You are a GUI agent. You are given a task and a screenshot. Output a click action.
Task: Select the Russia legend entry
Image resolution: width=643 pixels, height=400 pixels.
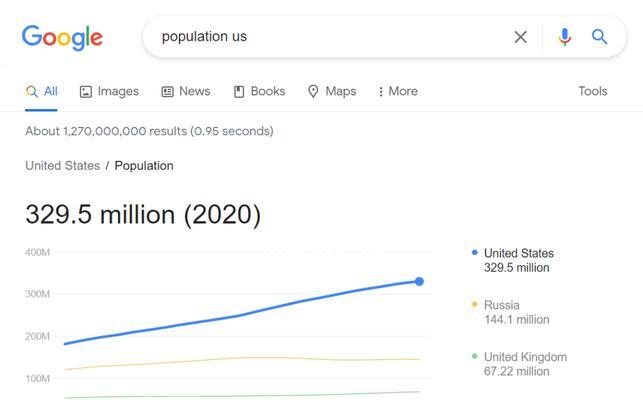pyautogui.click(x=511, y=312)
